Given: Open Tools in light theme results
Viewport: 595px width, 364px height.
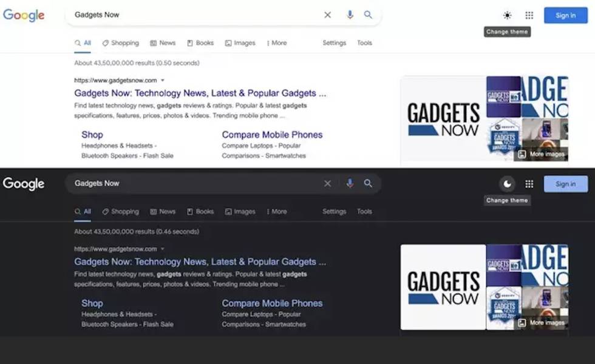Looking at the screenshot, I should click(x=364, y=43).
